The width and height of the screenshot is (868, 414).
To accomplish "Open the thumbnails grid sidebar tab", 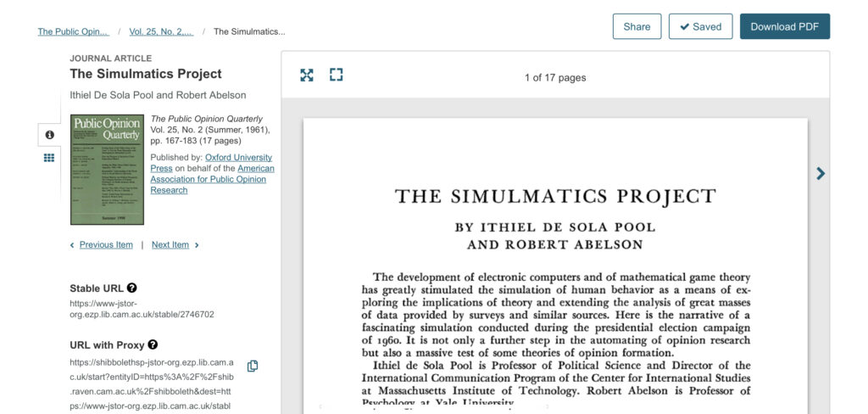I will tap(49, 158).
